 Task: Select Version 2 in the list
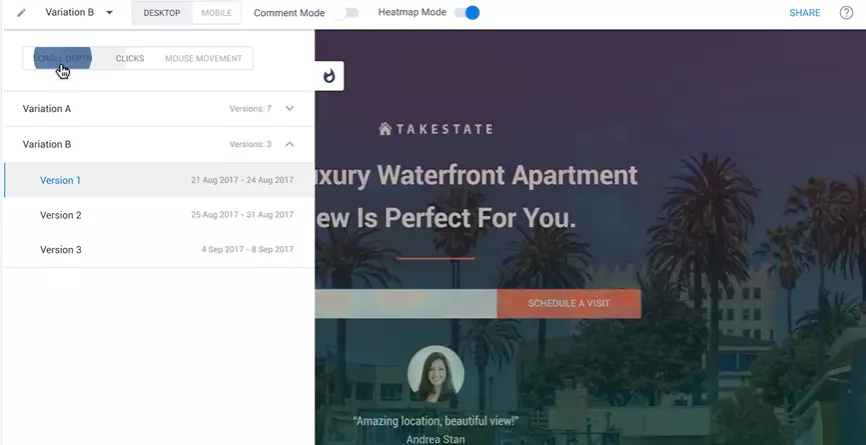[61, 215]
